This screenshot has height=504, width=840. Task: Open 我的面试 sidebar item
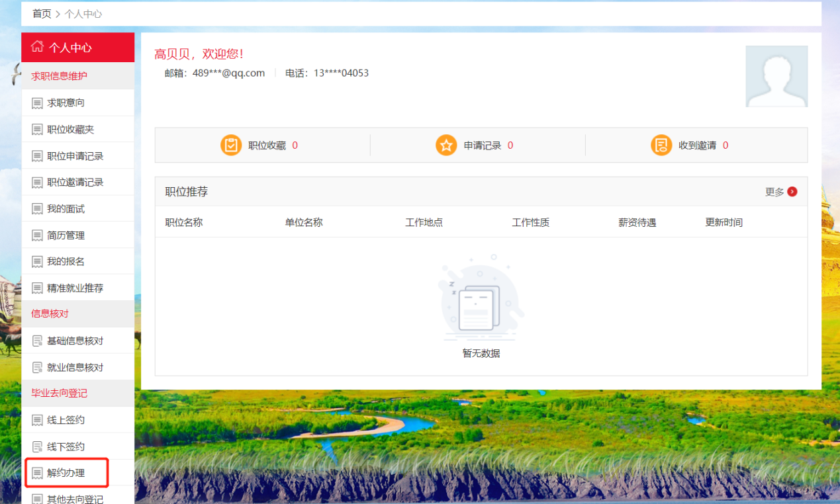(x=66, y=209)
